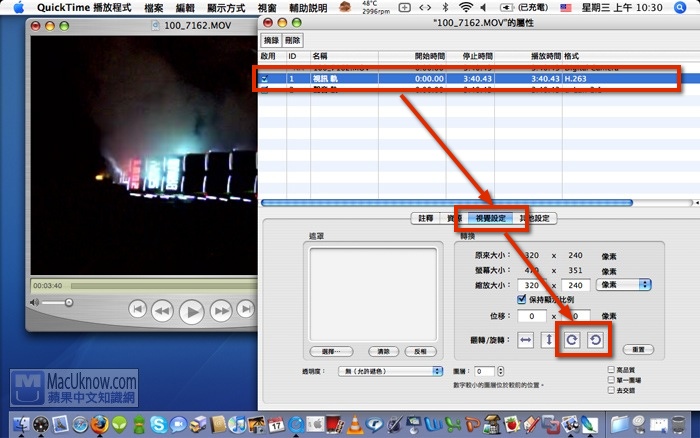Click the 清除 mask button

click(383, 351)
